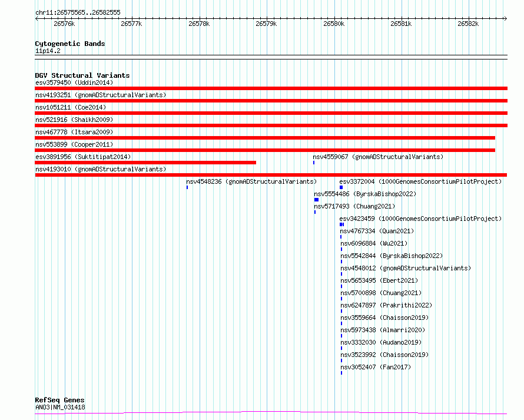Open nsv4559067 gnomAD variant label
This screenshot has width=524, height=420.
378,157
